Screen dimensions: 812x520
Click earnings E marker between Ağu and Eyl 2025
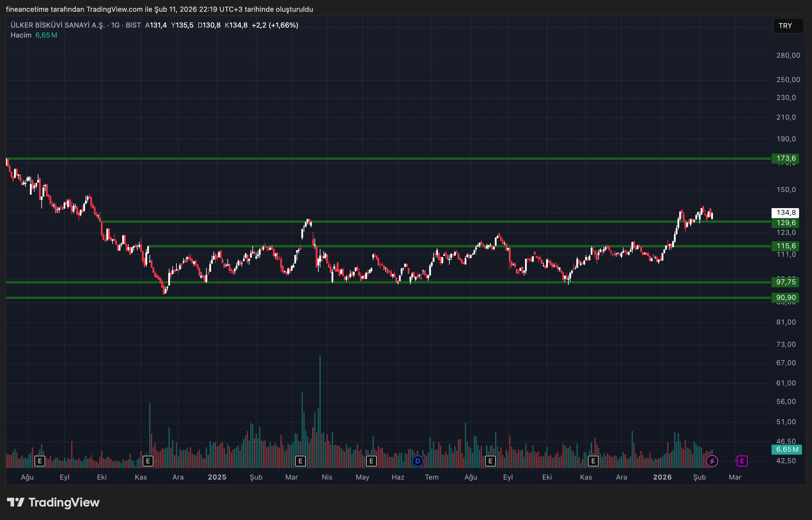tap(490, 461)
